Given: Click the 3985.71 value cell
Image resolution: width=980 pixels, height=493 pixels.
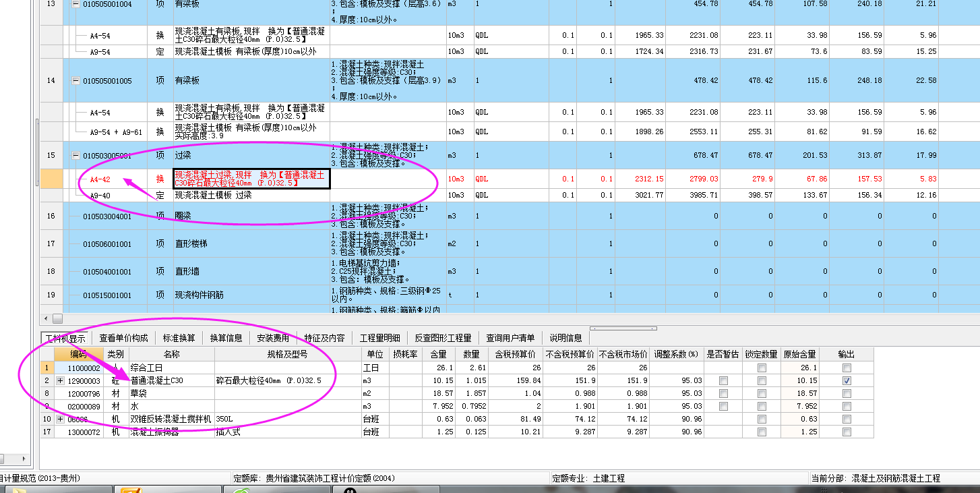Looking at the screenshot, I should (694, 195).
